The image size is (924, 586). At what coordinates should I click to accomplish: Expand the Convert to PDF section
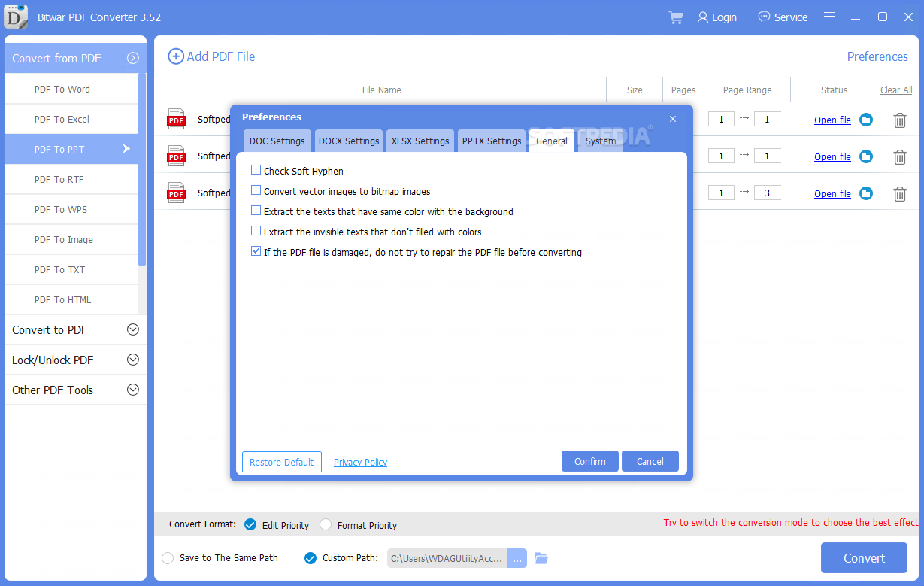(133, 329)
